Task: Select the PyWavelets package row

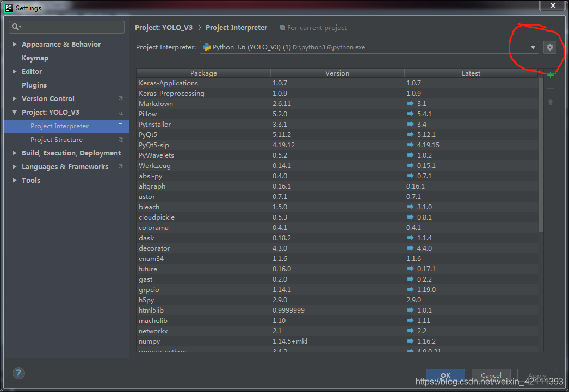Action: pyautogui.click(x=337, y=155)
